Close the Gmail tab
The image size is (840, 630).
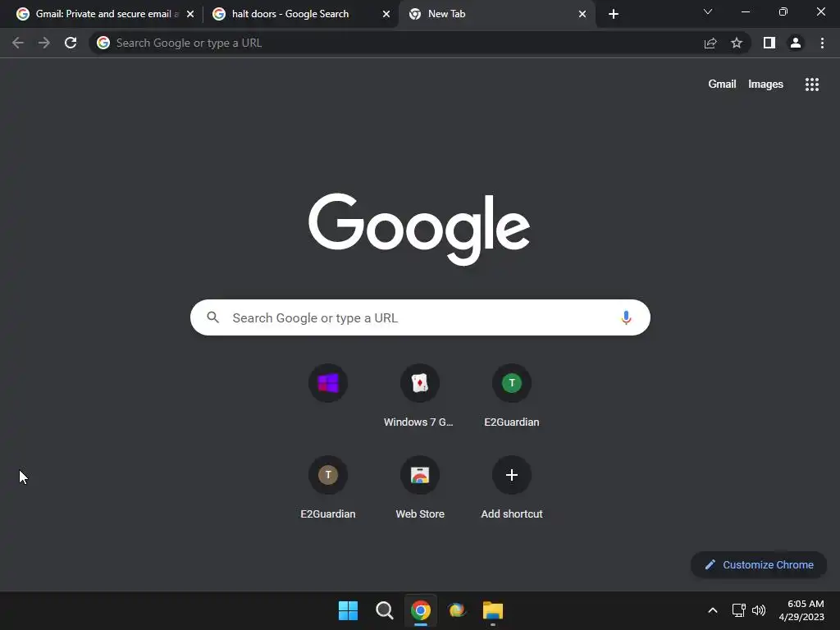tap(190, 14)
